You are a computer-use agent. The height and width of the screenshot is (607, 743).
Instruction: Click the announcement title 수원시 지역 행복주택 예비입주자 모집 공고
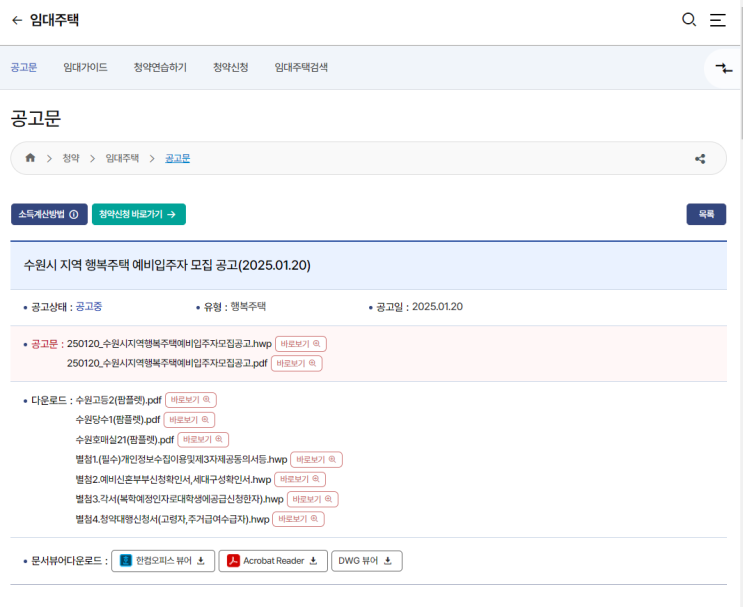tap(167, 265)
